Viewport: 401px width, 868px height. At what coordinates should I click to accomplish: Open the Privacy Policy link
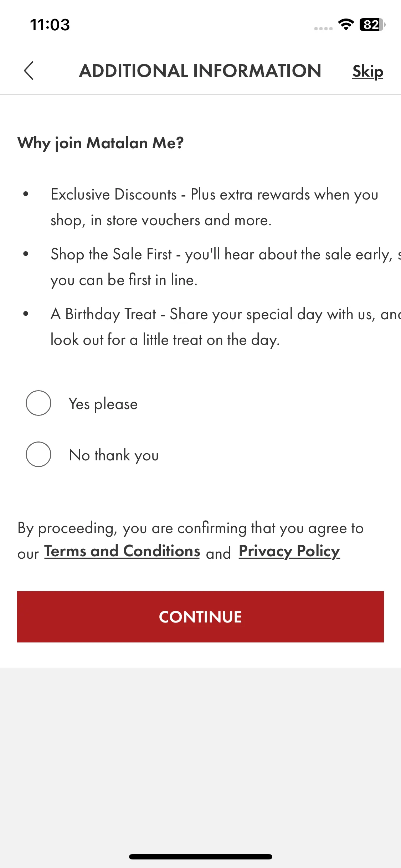coord(289,551)
